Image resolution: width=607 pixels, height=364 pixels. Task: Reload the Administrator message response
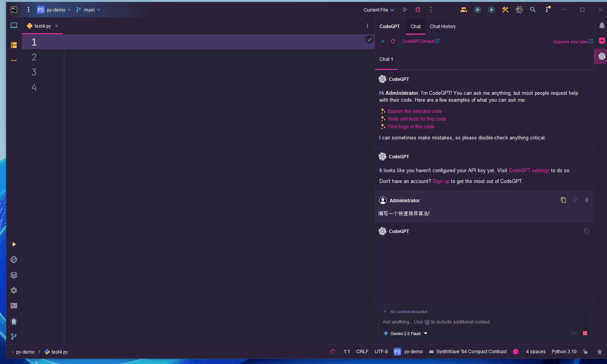pyautogui.click(x=575, y=200)
